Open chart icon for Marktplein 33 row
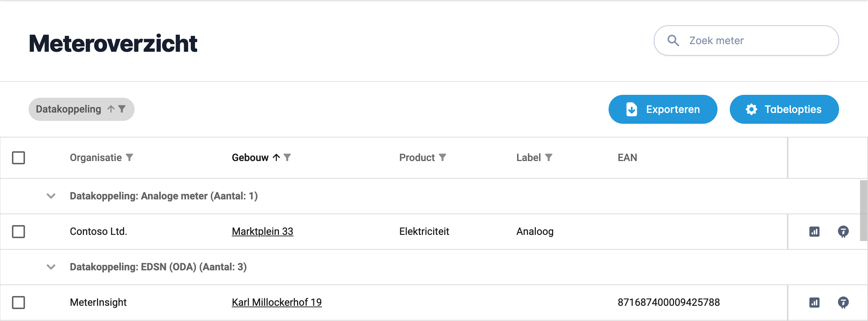The height and width of the screenshot is (321, 868). click(x=814, y=232)
